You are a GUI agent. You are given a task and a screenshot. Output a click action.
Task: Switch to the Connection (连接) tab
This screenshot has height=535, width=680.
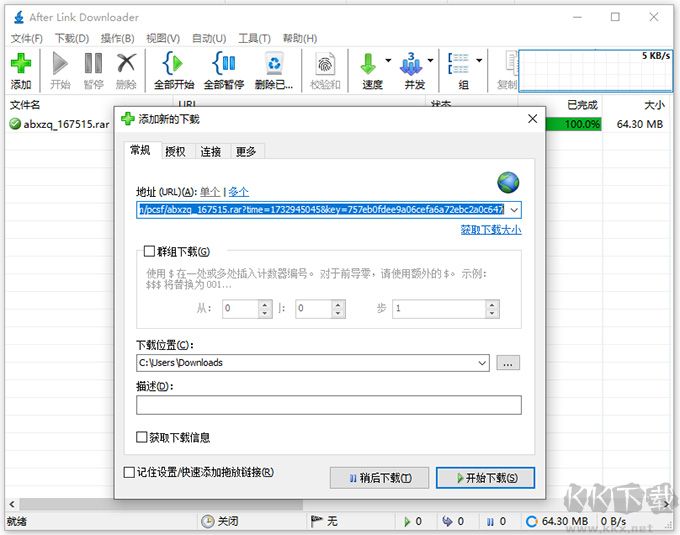pos(211,152)
